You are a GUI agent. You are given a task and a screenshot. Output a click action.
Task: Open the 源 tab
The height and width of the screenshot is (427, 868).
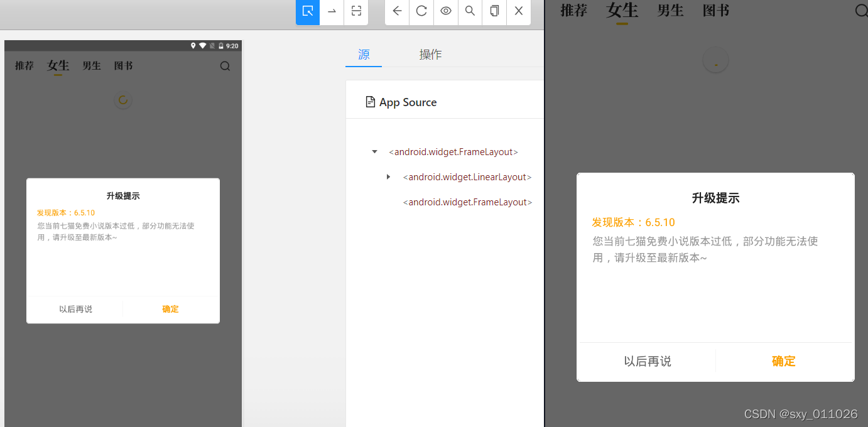click(364, 55)
